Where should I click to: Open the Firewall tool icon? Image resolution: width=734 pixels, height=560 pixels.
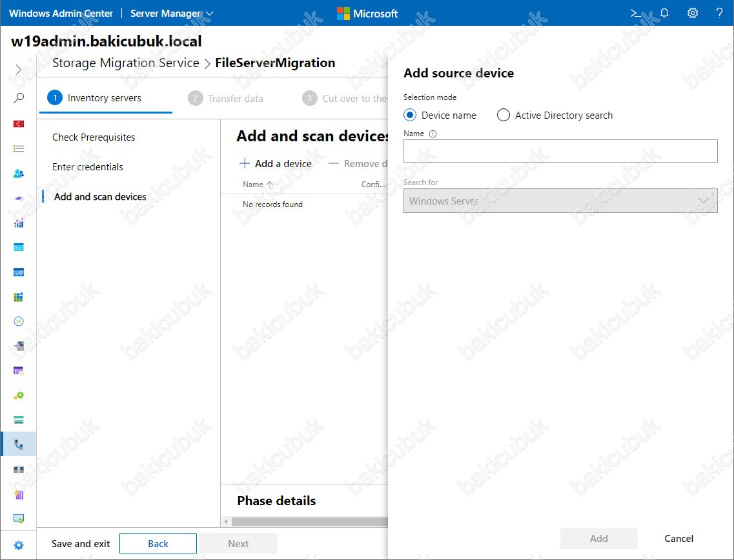(19, 124)
